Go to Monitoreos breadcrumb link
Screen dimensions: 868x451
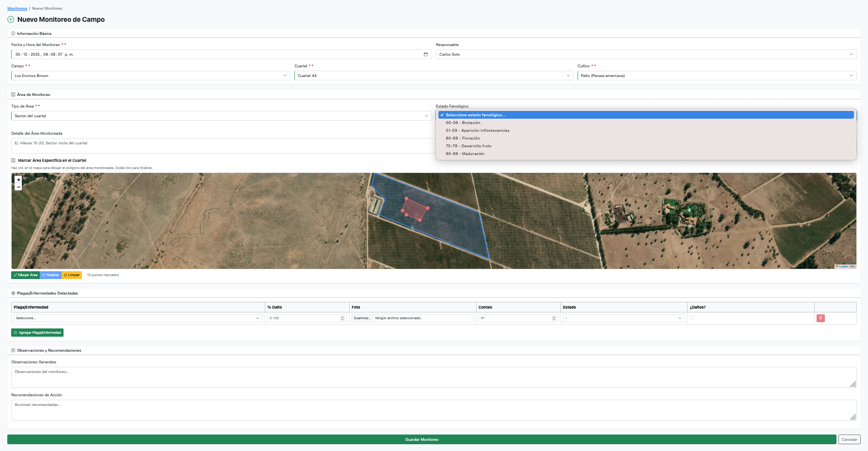tap(17, 8)
